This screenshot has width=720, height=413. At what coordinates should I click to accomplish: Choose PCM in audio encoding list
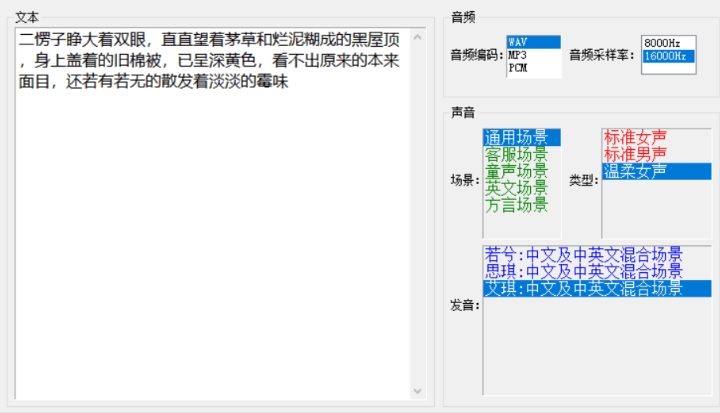click(533, 69)
